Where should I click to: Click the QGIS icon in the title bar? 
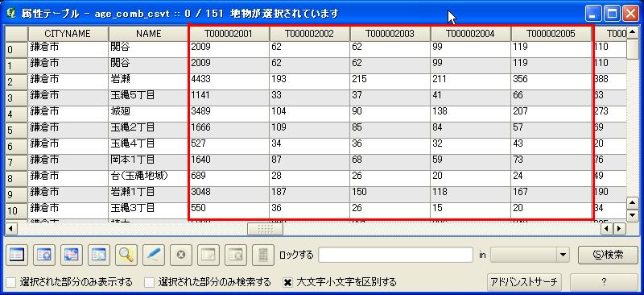(11, 13)
